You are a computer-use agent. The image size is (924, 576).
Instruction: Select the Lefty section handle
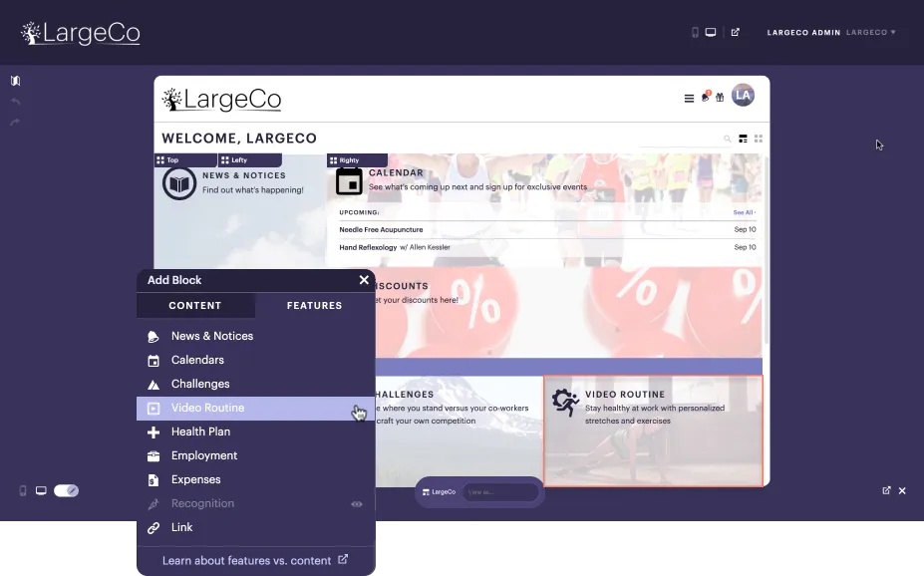250,160
